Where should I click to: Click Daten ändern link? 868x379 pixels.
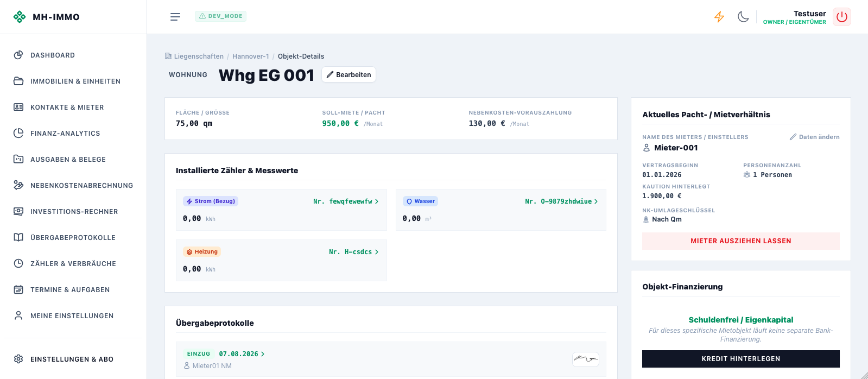tap(814, 137)
